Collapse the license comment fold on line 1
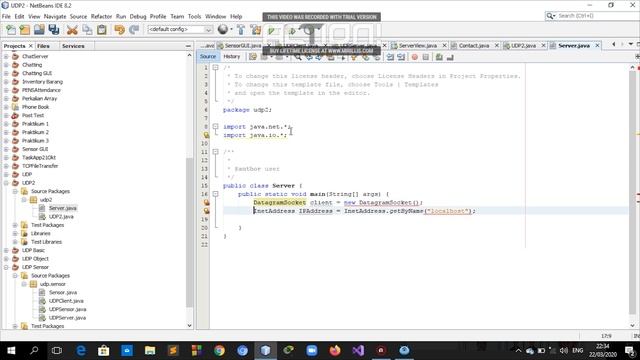This screenshot has height=360, width=640. click(216, 67)
